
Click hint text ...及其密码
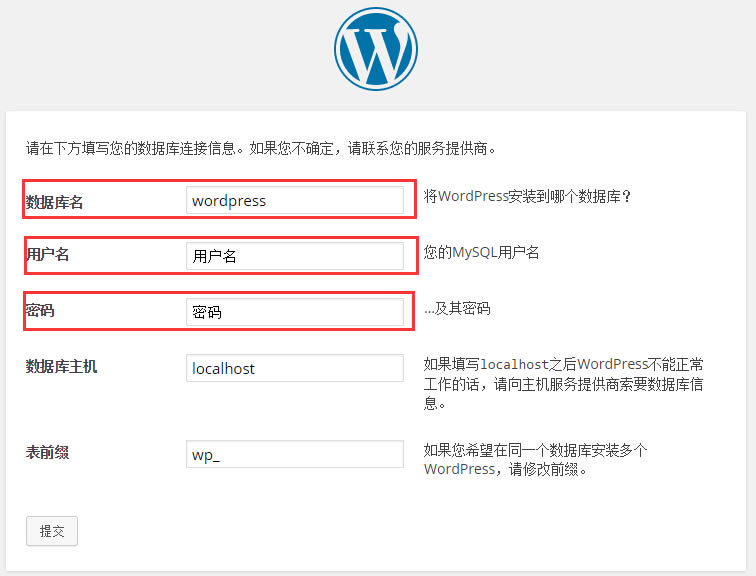pos(457,308)
